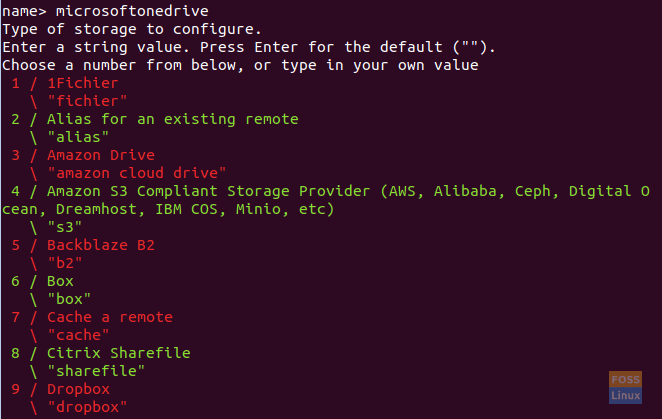Click the Cache a remote entry
The height and width of the screenshot is (419, 662).
tap(92, 317)
